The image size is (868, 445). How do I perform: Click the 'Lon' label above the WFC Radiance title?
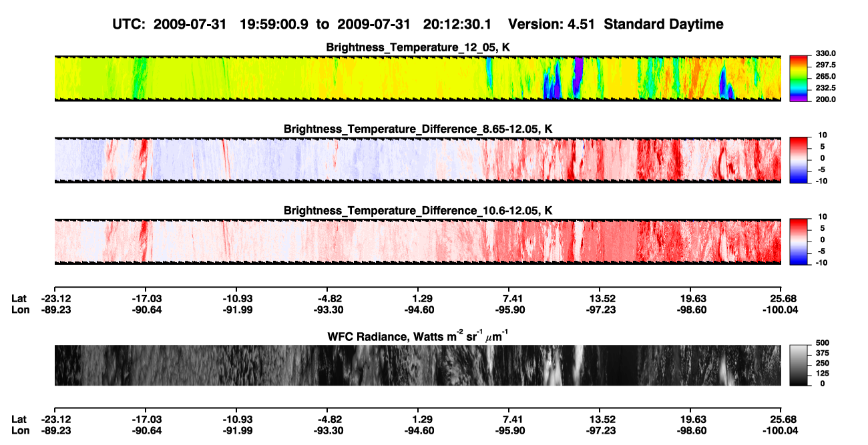click(x=19, y=310)
